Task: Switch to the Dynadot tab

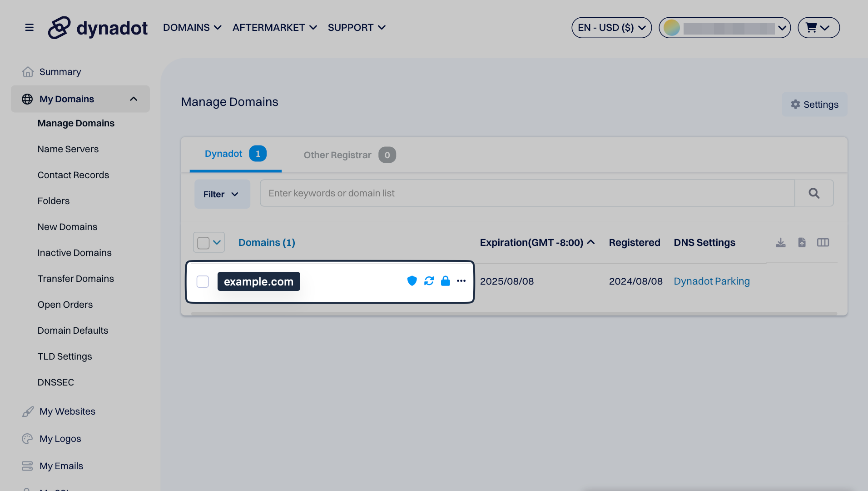Action: point(235,154)
